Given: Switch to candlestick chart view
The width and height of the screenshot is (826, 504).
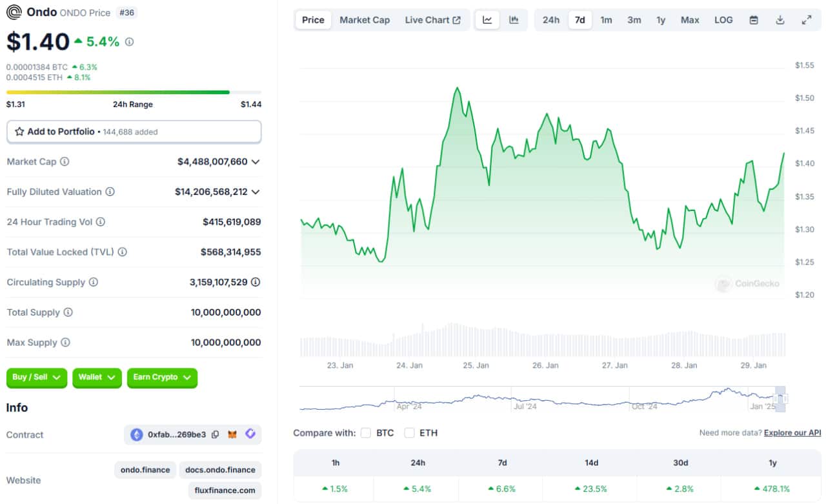Looking at the screenshot, I should [514, 20].
